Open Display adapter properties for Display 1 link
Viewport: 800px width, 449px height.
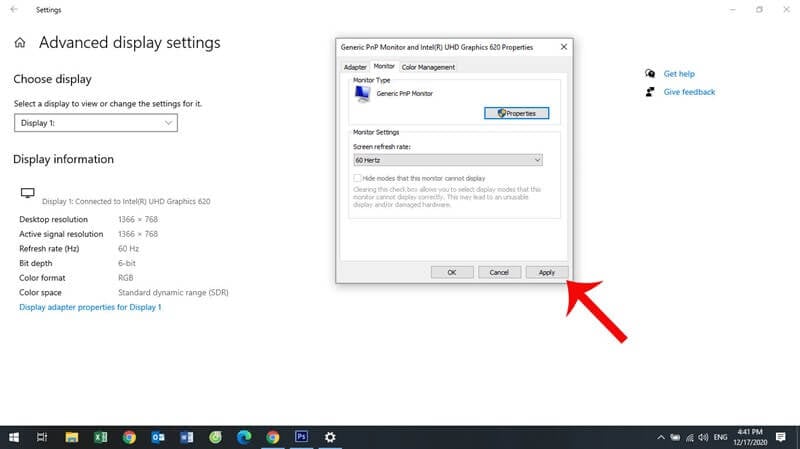coord(90,307)
